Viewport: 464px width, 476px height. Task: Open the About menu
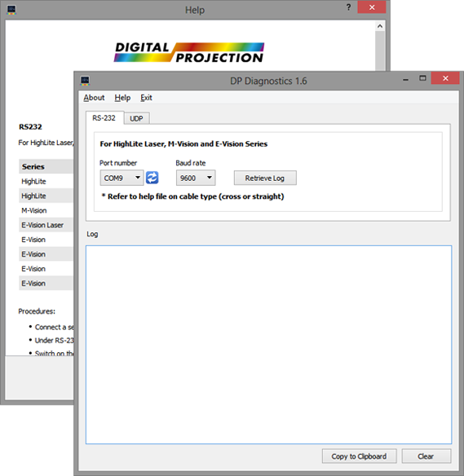tap(94, 98)
